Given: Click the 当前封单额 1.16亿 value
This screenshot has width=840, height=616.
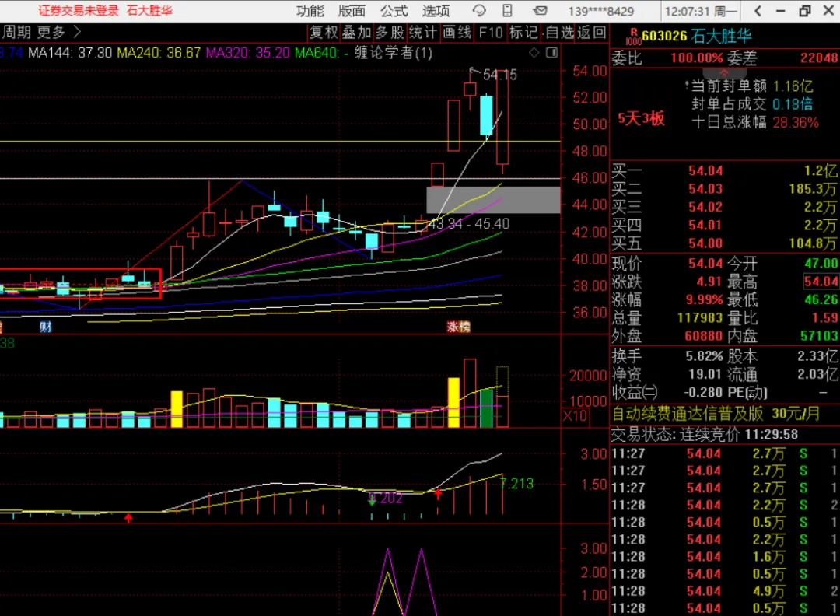Looking at the screenshot, I should 793,86.
